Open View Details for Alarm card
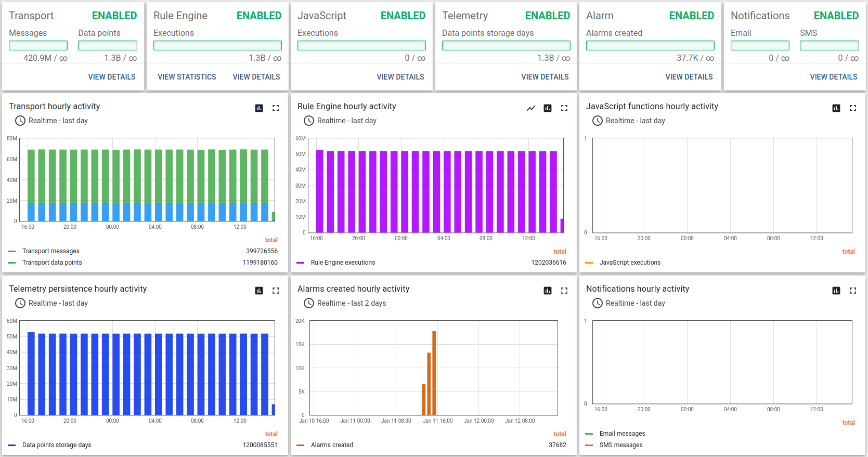 [689, 77]
